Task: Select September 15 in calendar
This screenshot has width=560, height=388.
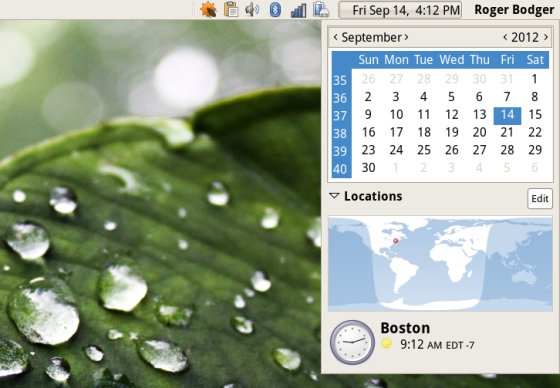Action: coord(535,115)
